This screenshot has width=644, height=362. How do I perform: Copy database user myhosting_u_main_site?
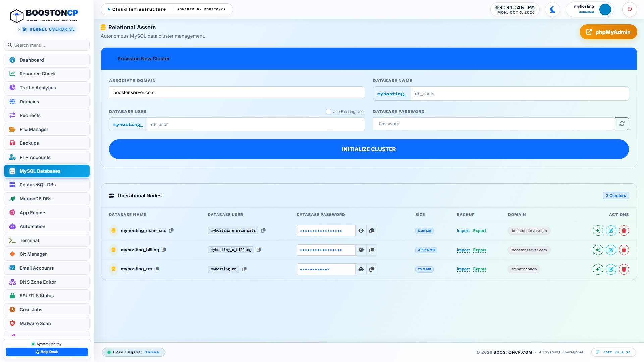263,230
